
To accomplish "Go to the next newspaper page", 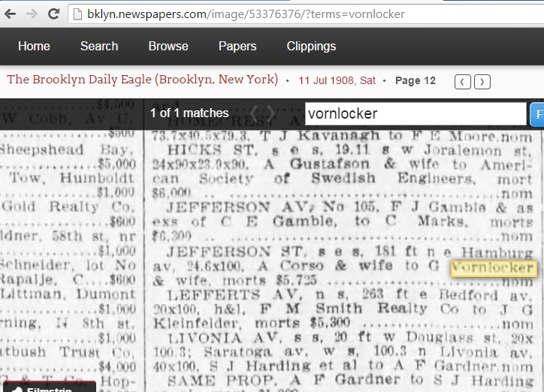I will pyautogui.click(x=482, y=81).
